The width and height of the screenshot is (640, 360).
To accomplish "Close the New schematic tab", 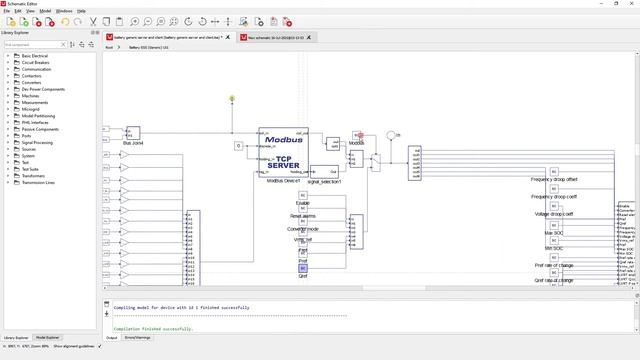I will coord(309,37).
